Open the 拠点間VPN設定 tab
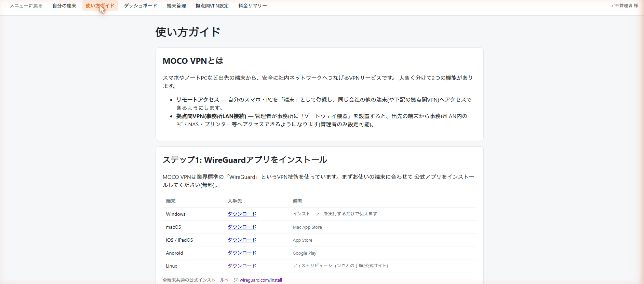644x284 pixels. 212,6
